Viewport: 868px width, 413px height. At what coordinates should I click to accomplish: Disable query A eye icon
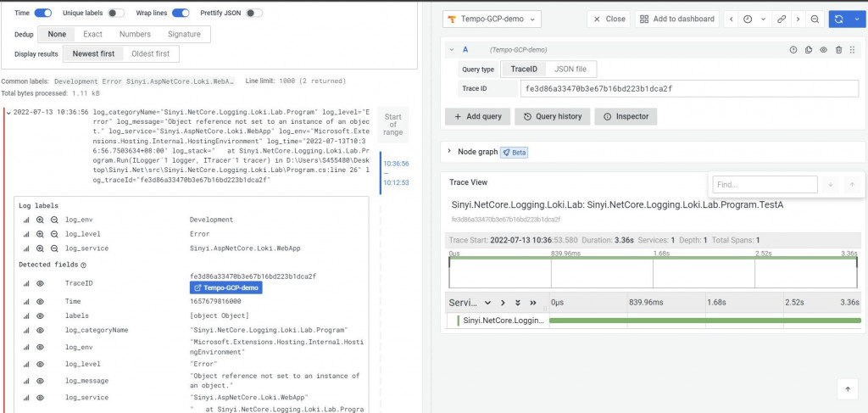823,50
